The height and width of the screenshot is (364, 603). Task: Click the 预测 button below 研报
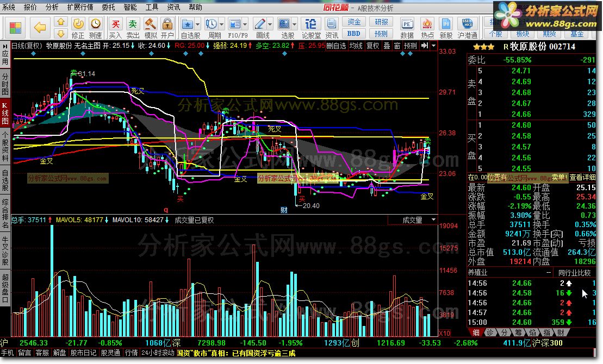[381, 34]
